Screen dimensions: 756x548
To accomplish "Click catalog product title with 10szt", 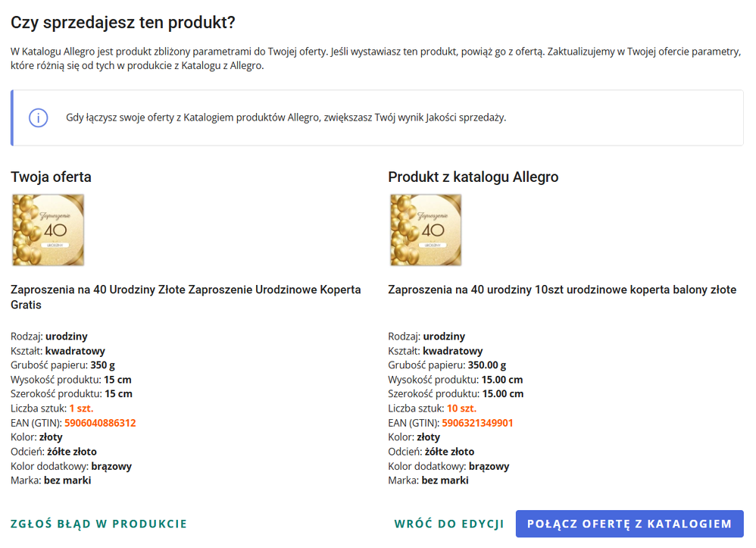I will [x=562, y=290].
